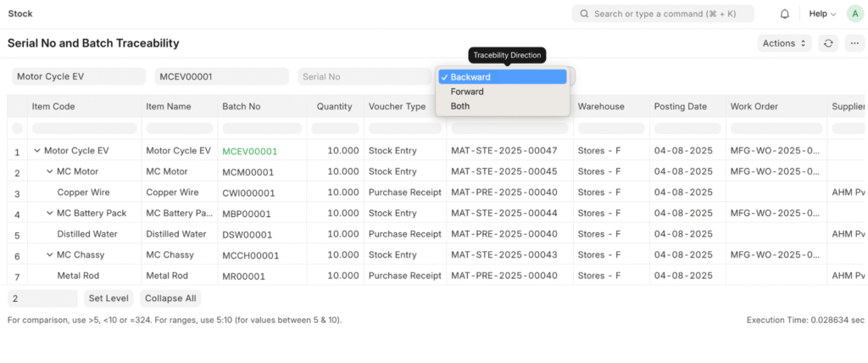Click the refresh report icon
Viewport: 868px width, 363px height.
coord(827,43)
